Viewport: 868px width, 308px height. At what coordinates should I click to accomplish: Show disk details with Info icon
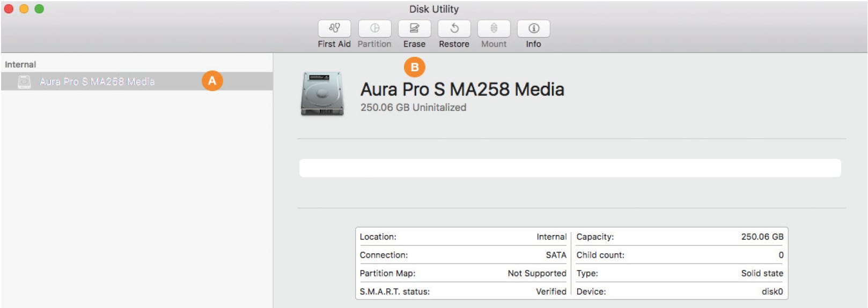click(x=533, y=28)
